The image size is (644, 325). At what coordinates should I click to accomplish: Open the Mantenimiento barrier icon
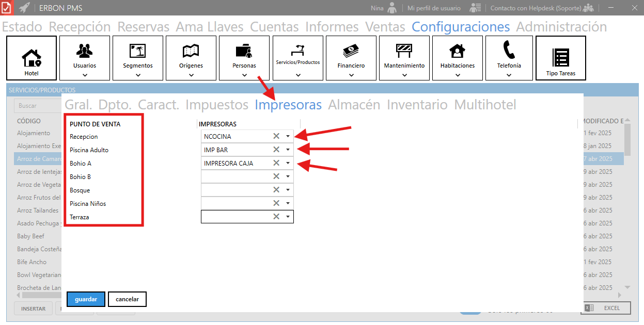pyautogui.click(x=404, y=51)
